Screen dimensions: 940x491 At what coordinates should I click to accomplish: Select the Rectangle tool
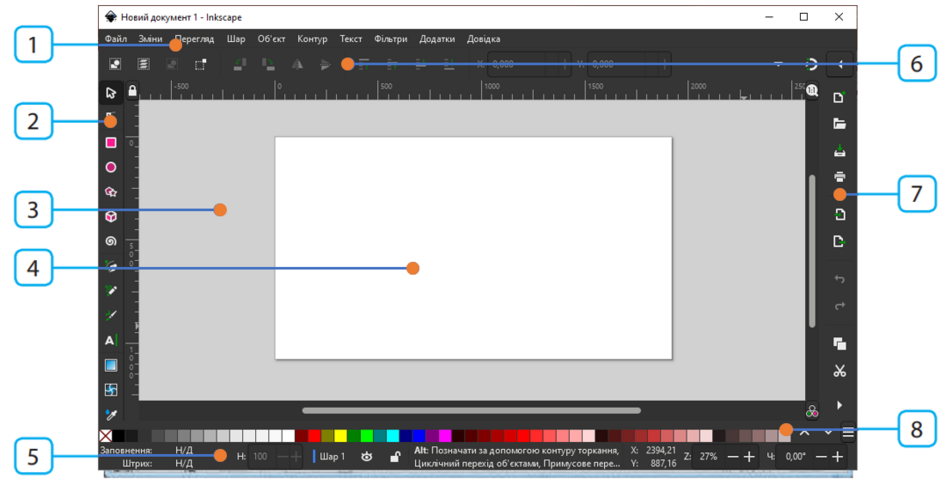111,143
